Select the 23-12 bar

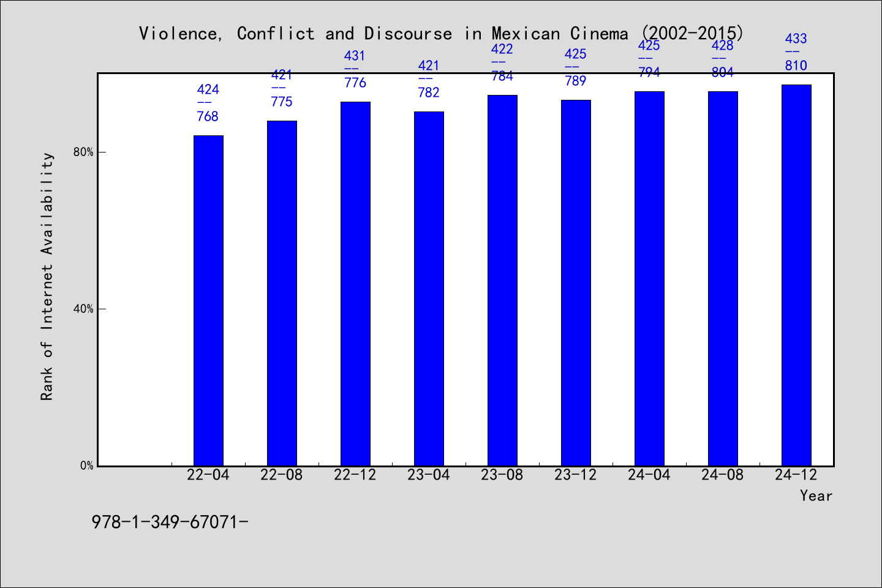(x=576, y=283)
